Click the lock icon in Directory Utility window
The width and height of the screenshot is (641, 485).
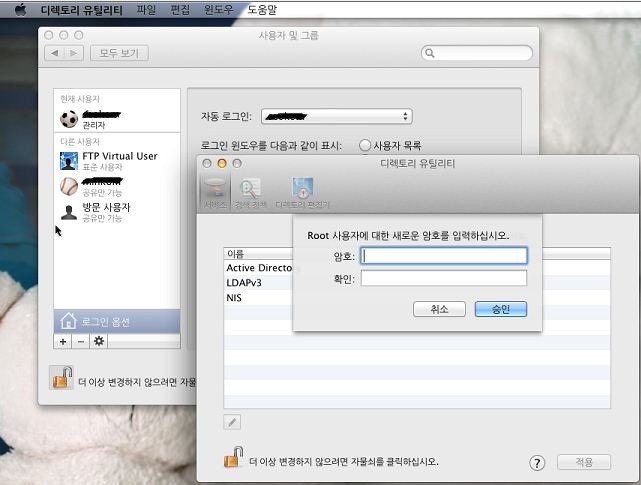pos(233,457)
